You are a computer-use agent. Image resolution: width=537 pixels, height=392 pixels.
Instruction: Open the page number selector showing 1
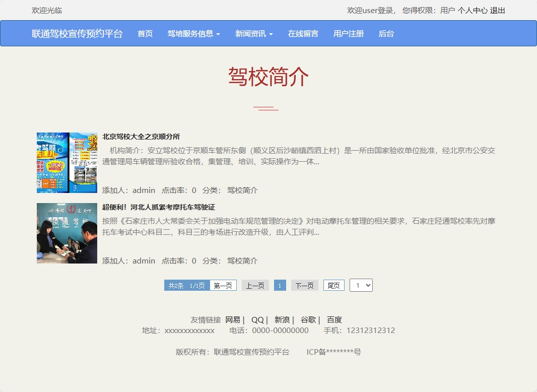coord(361,285)
